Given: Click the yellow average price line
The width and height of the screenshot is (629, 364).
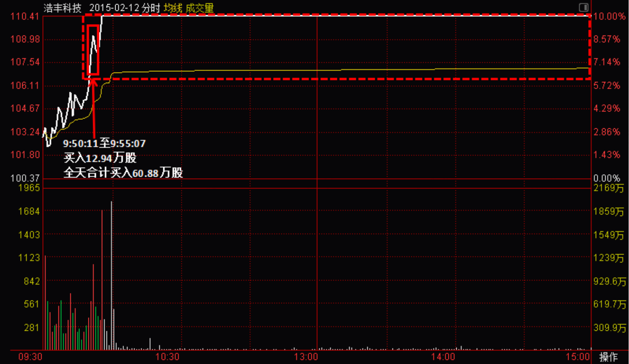Looking at the screenshot, I should pyautogui.click(x=340, y=70).
